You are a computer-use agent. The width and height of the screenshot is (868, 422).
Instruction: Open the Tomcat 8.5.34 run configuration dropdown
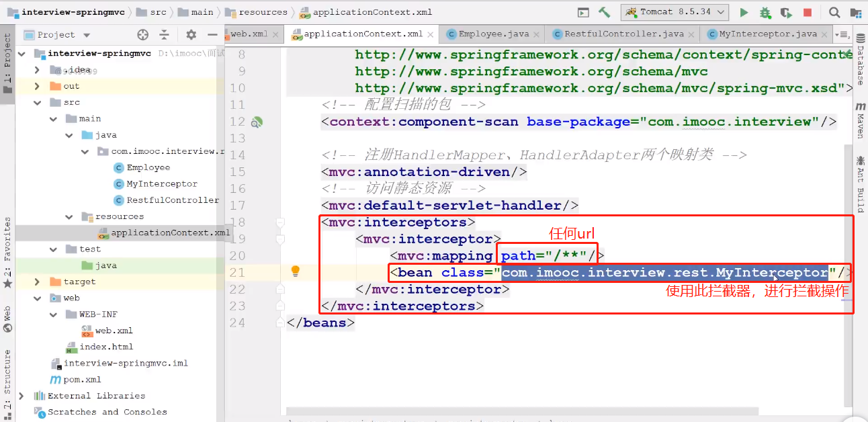(675, 12)
